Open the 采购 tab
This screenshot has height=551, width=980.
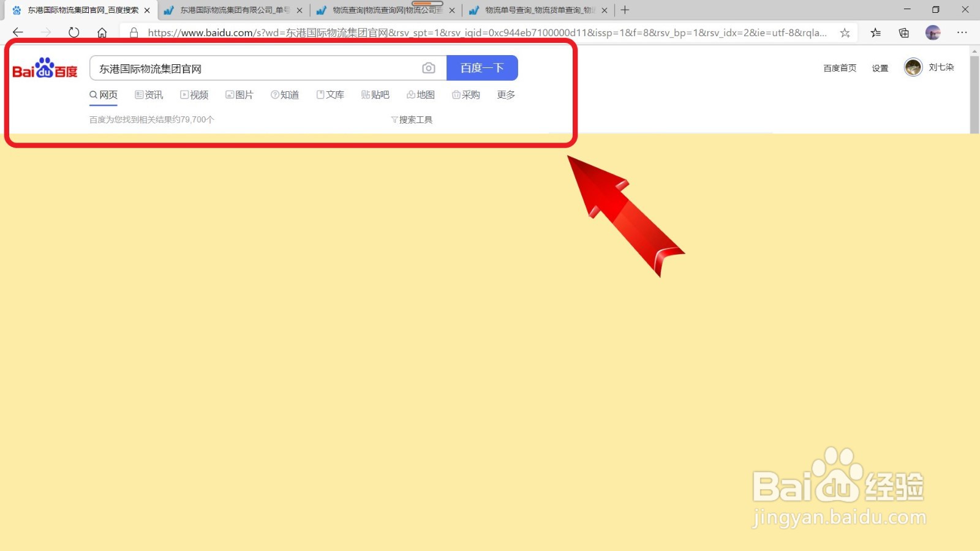coord(466,95)
